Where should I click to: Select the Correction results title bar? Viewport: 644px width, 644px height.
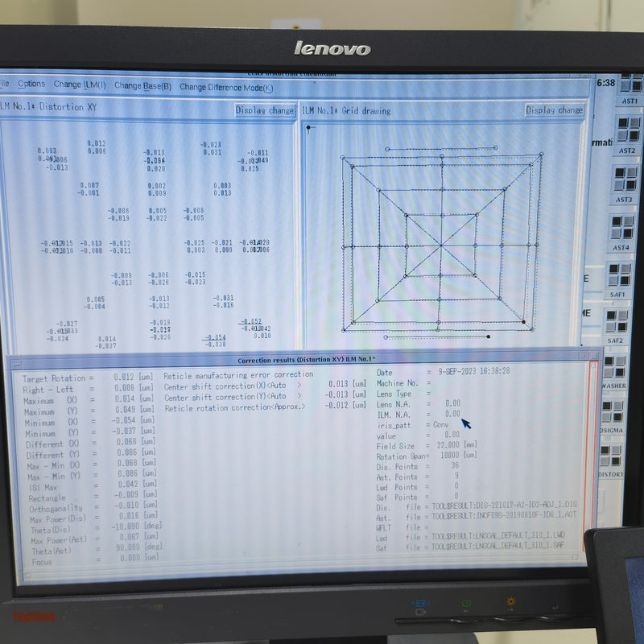[306, 359]
